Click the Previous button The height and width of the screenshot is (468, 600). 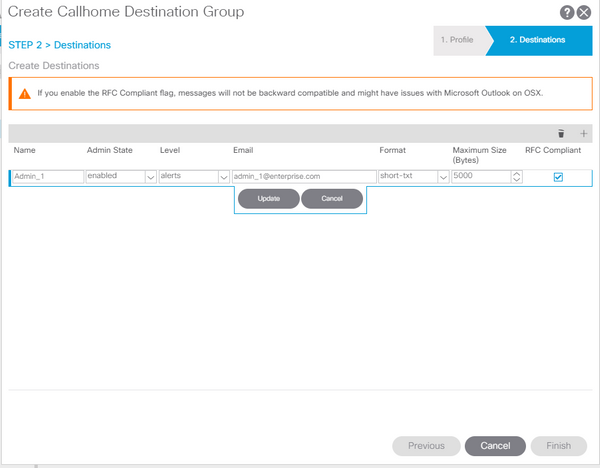[x=426, y=446]
